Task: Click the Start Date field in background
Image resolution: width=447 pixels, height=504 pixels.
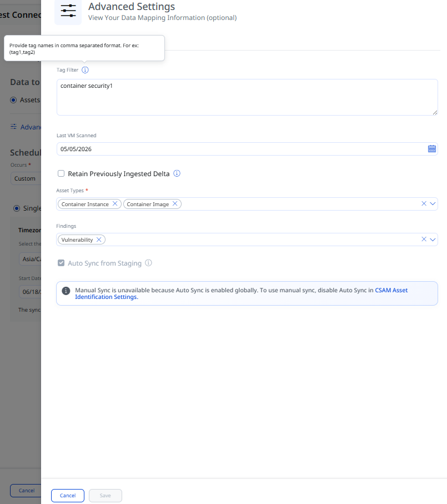Action: 30,292
